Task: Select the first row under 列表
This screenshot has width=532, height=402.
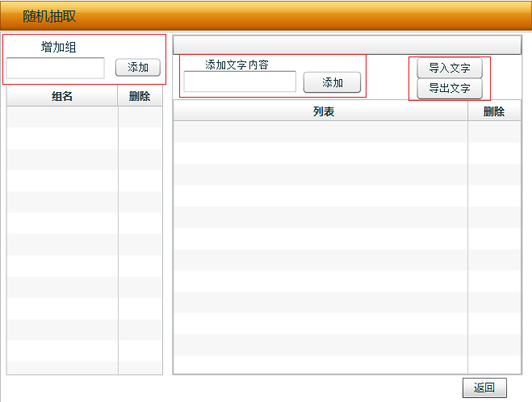Action: point(320,132)
